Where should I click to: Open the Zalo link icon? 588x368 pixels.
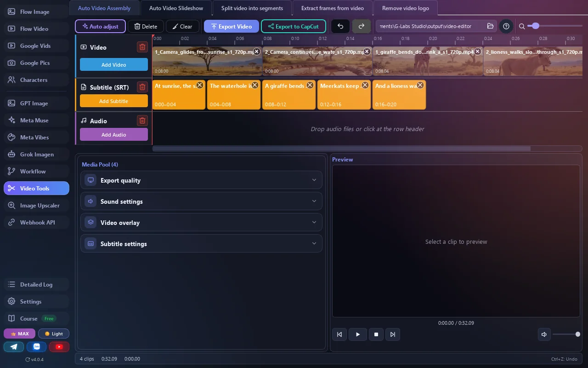[x=37, y=347]
